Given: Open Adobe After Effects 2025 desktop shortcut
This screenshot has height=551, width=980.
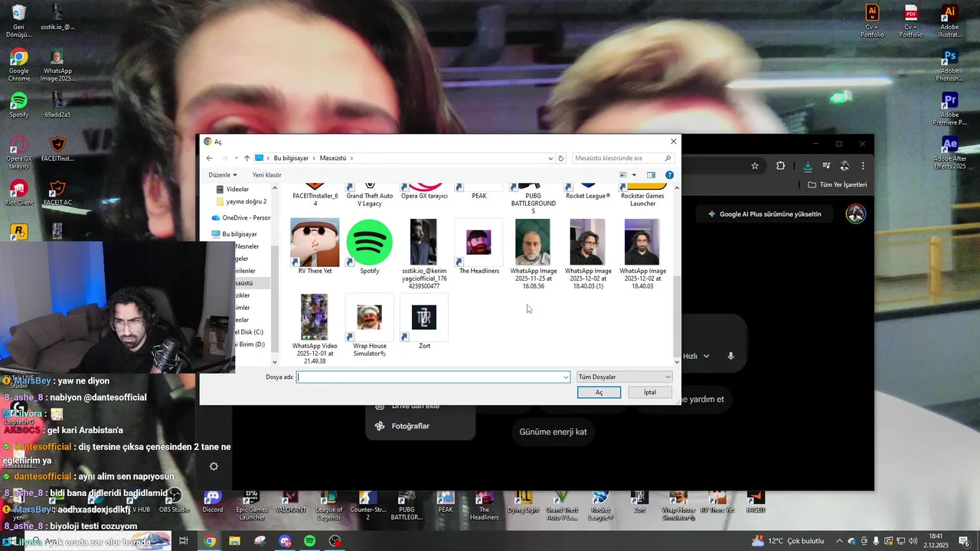Looking at the screenshot, I should (949, 153).
